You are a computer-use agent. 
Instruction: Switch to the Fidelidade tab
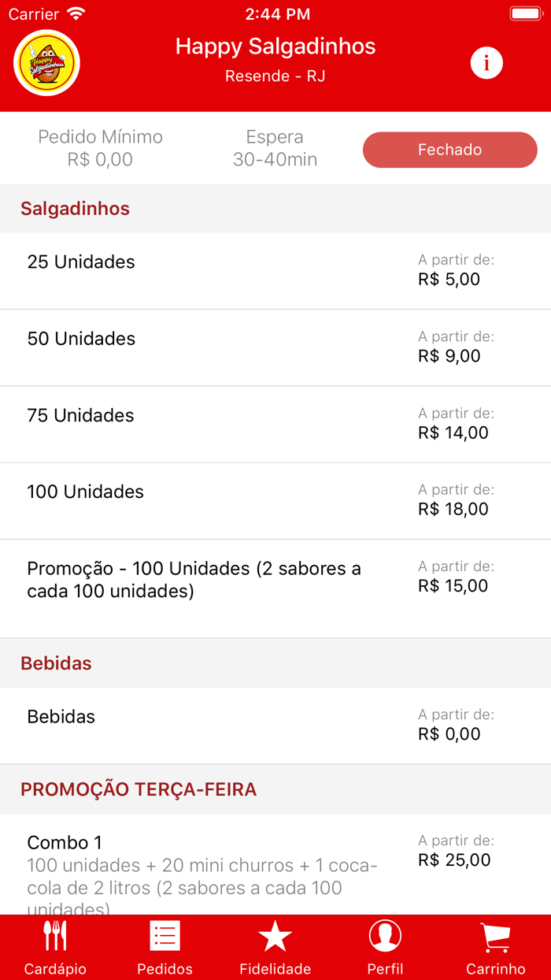[x=275, y=945]
